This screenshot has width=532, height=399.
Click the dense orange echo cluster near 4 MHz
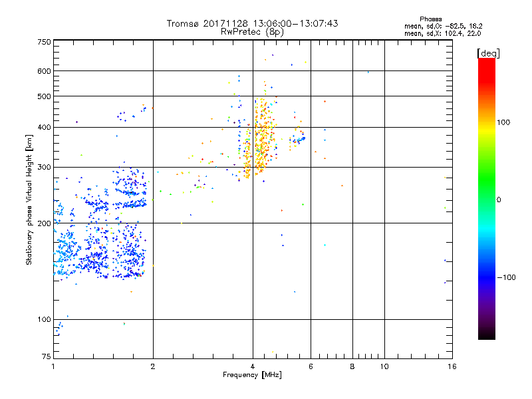(x=261, y=139)
